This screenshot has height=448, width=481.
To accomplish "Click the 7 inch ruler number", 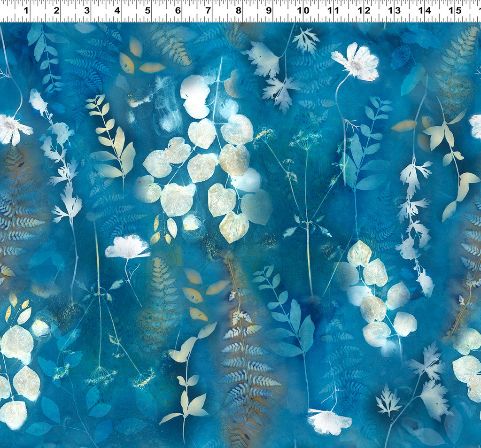I will pyautogui.click(x=208, y=10).
